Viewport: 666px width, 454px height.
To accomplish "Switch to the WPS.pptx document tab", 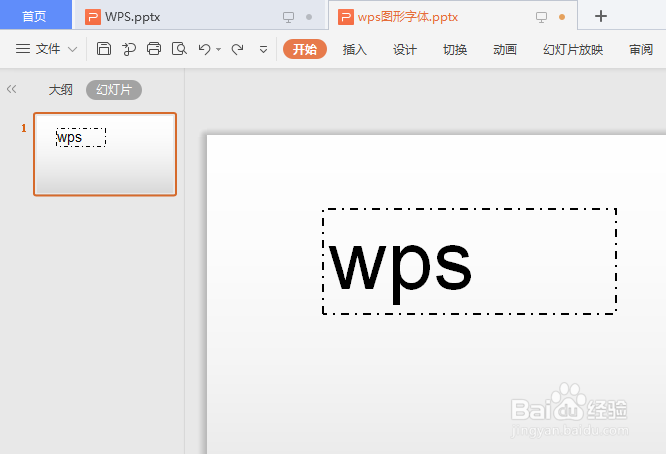I will 200,17.
